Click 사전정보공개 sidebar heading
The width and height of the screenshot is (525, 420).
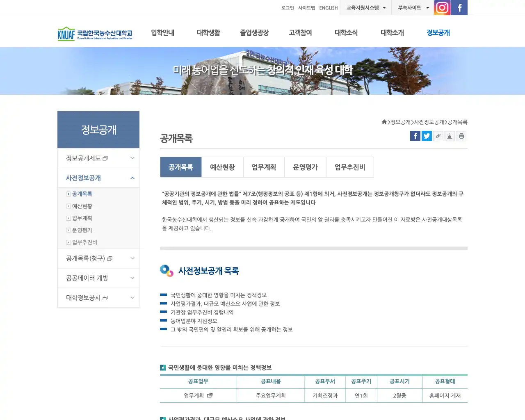(x=83, y=178)
